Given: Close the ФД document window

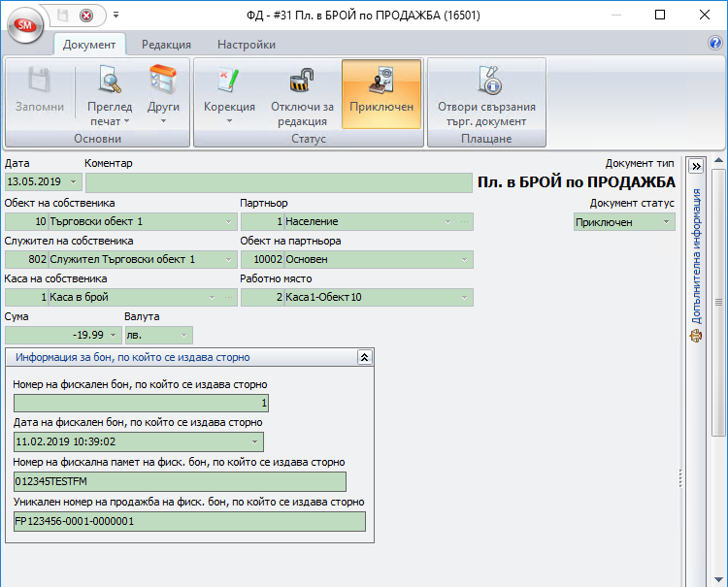Looking at the screenshot, I should point(705,16).
